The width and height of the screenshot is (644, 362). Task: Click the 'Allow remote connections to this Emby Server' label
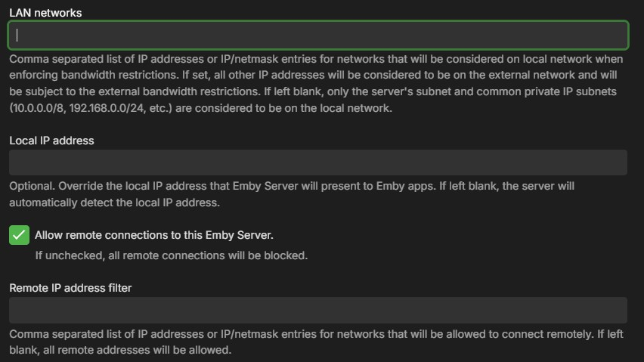pos(153,235)
